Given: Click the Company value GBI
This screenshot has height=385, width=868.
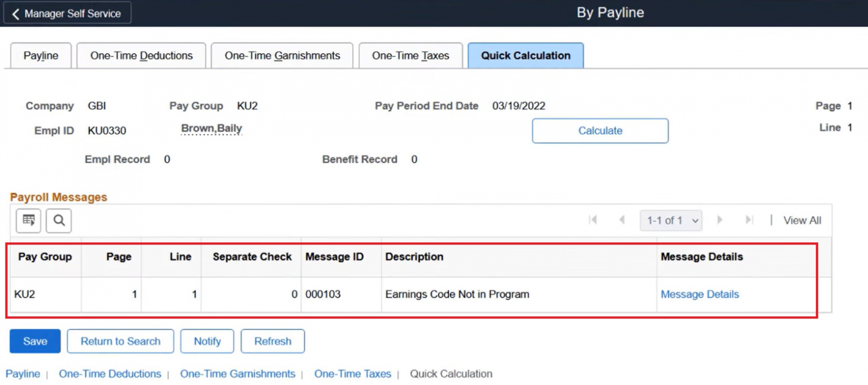Looking at the screenshot, I should pyautogui.click(x=97, y=106).
